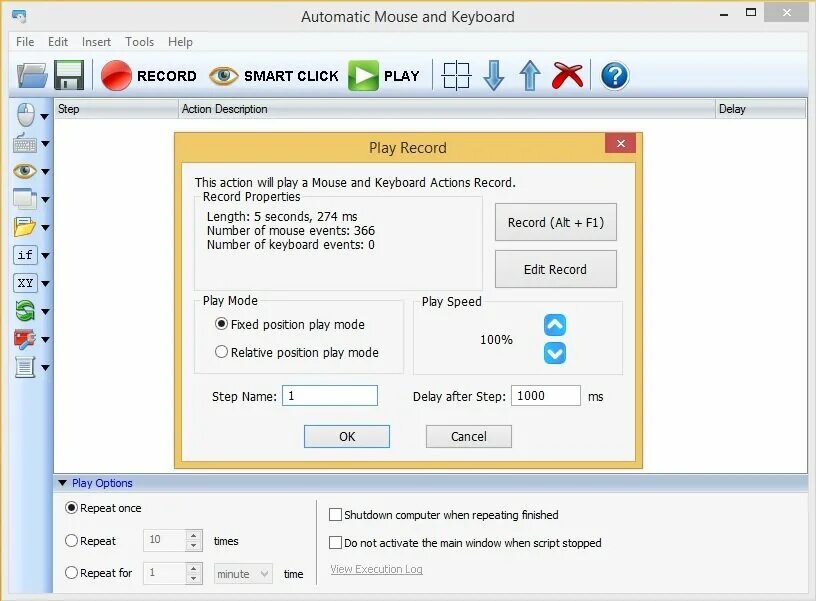Open help with the blue question mark icon
816x601 pixels.
[615, 76]
